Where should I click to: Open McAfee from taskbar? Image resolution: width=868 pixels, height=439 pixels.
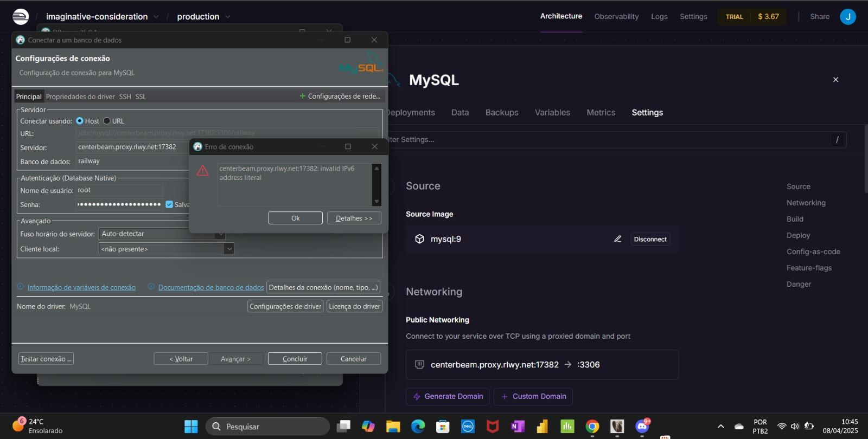coord(493,427)
